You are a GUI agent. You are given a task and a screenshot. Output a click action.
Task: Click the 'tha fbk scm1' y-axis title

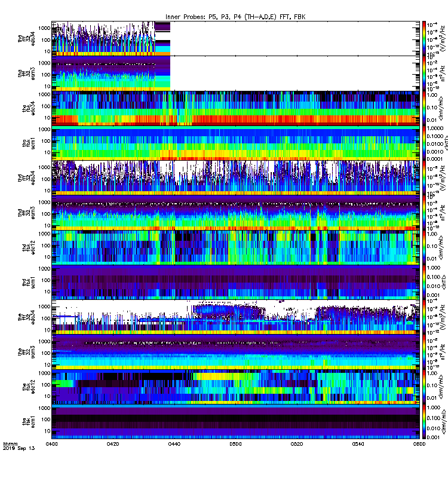pos(29,143)
